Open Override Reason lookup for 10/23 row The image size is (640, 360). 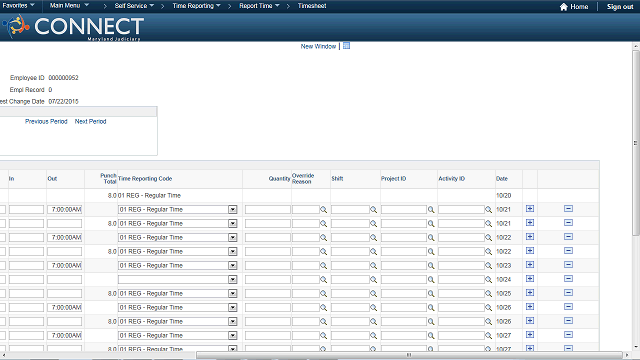pos(323,266)
